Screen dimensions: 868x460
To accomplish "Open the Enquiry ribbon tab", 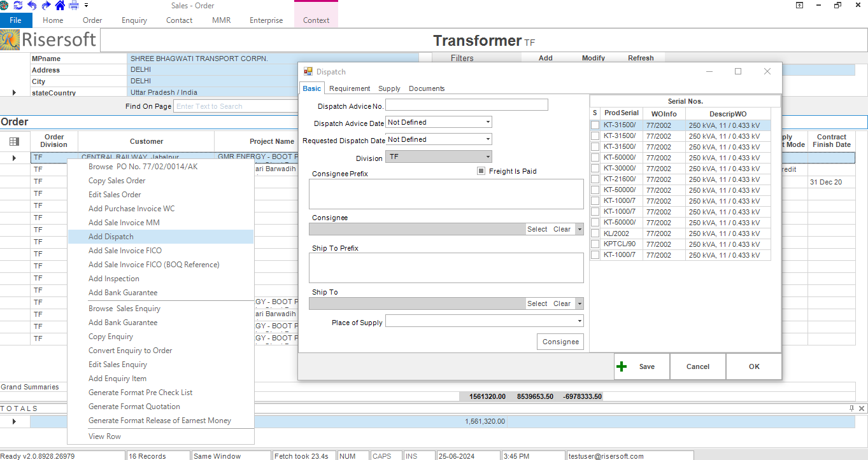I will 134,20.
